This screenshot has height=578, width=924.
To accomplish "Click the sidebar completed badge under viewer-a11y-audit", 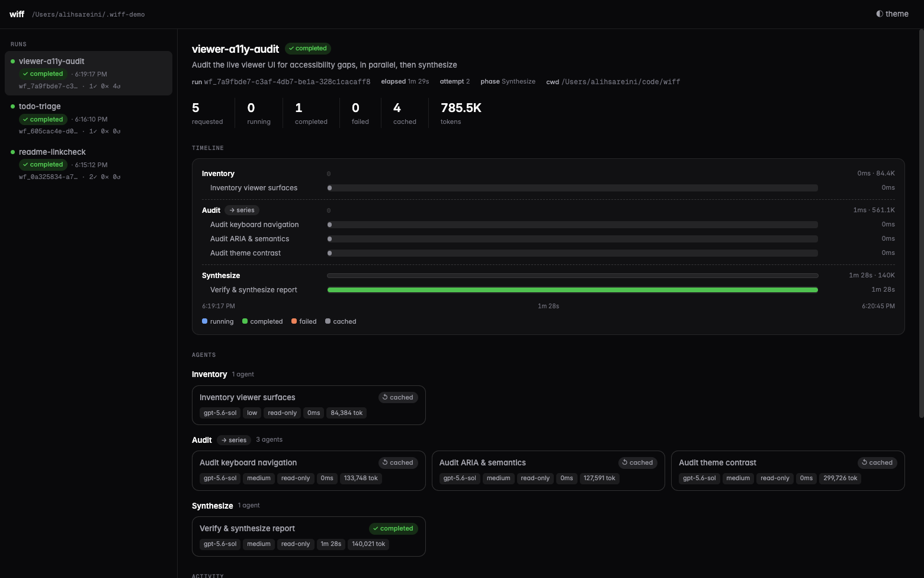I will coord(43,74).
